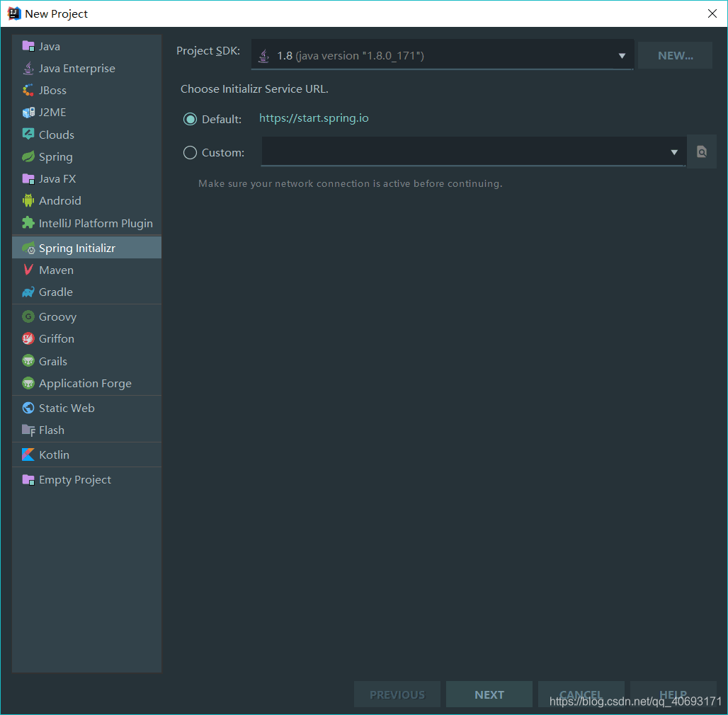Select Clouds project type label
Screen dimensions: 728x715
[x=57, y=135]
